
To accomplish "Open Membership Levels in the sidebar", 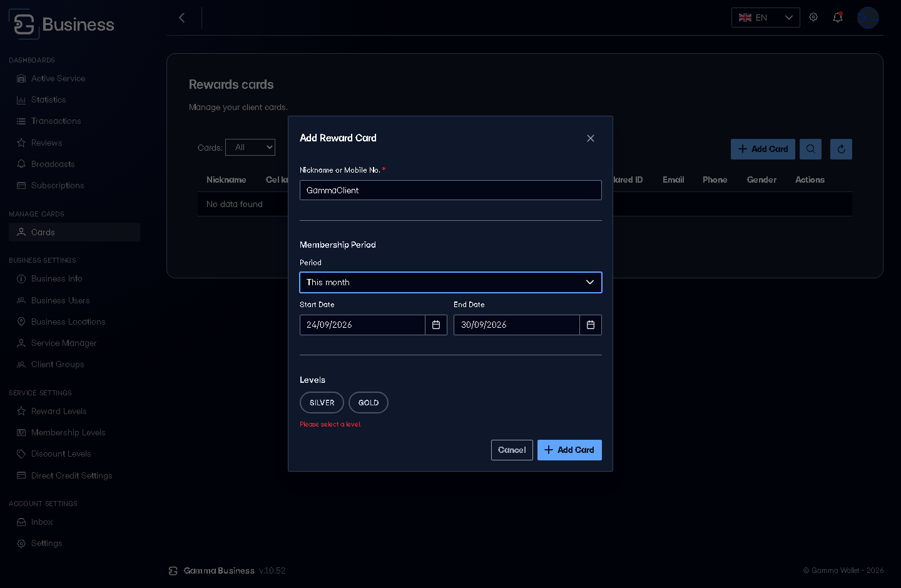I will pos(74,432).
